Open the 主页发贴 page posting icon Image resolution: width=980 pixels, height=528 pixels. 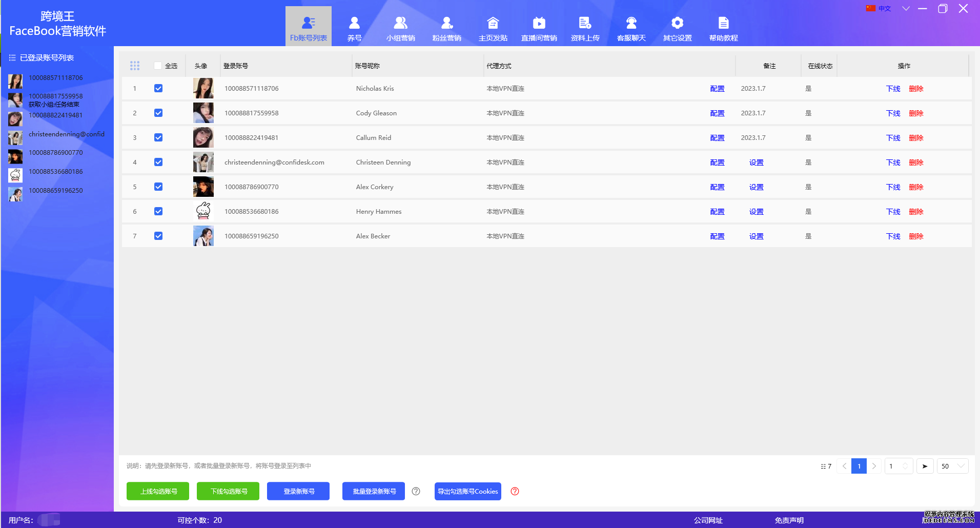[x=493, y=23]
